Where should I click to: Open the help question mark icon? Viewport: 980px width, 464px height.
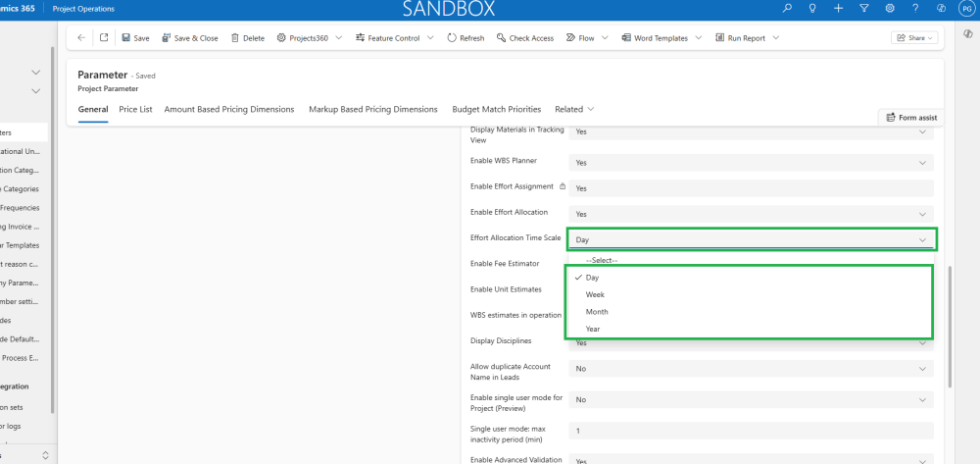(x=915, y=8)
